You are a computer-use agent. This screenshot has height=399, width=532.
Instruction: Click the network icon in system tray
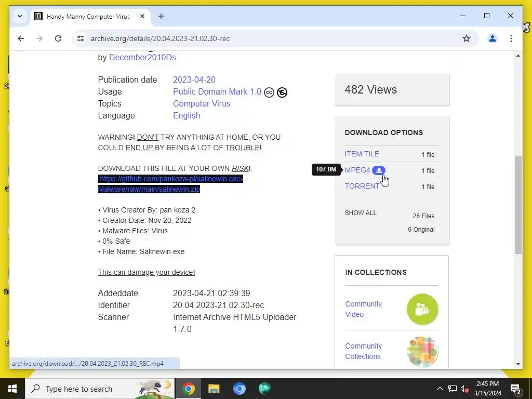(x=452, y=389)
